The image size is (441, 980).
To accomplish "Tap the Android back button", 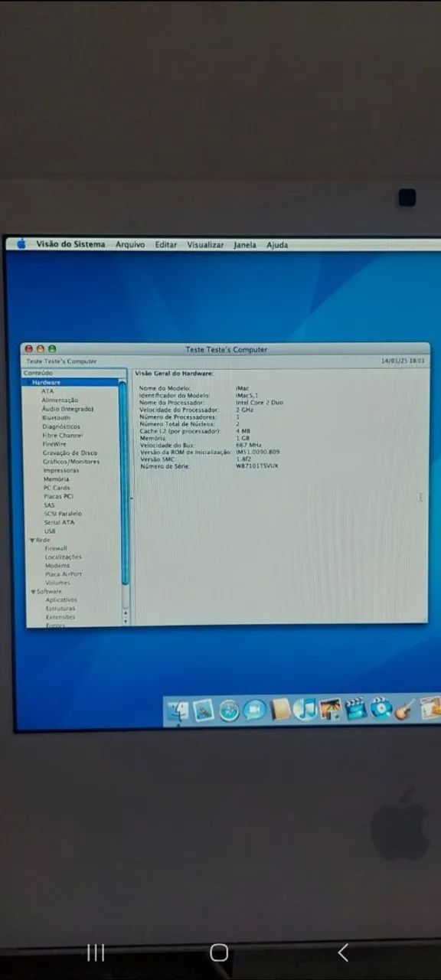I will (x=343, y=952).
